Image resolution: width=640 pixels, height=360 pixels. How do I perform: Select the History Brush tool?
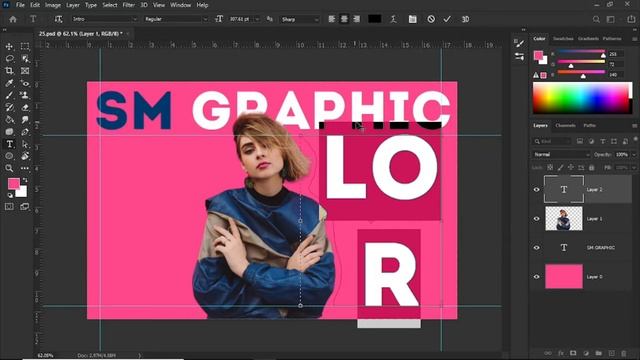pos(9,107)
